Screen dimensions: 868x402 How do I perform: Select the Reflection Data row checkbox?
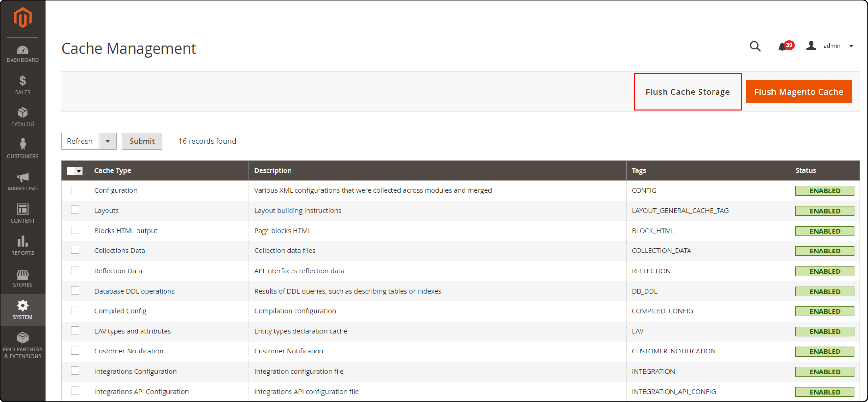[75, 271]
